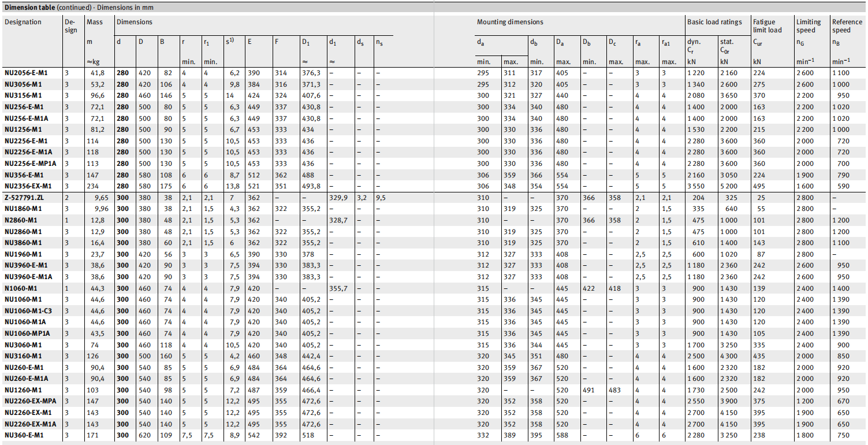Click d1 value 355,7
The height and width of the screenshot is (445, 868).
[x=338, y=288]
